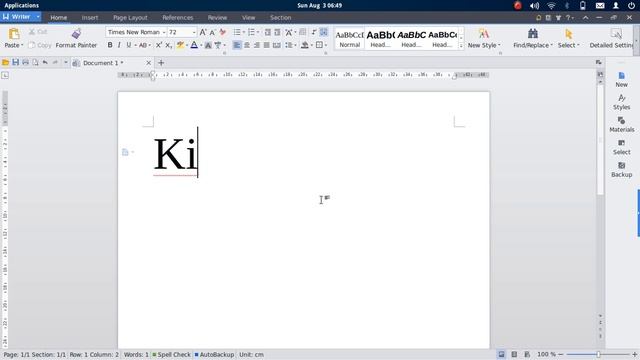Apply text highlight color marker
The width and height of the screenshot is (640, 360).
point(180,45)
